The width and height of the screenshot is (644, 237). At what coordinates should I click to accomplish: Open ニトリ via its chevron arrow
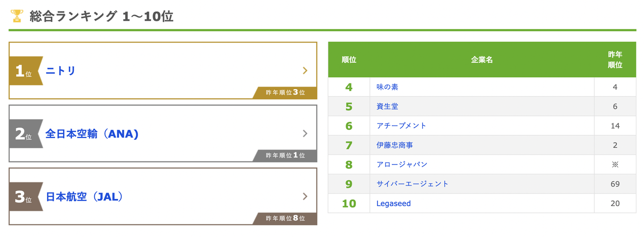[305, 70]
